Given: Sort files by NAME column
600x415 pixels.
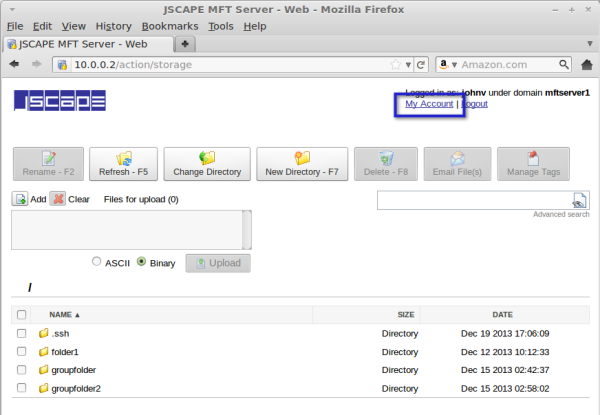Looking at the screenshot, I should click(x=64, y=314).
